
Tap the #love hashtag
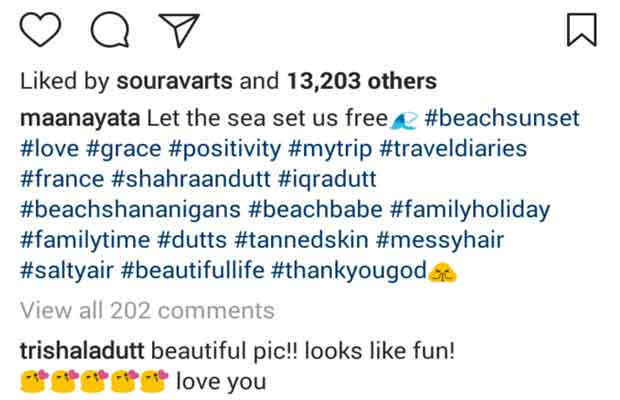pos(50,149)
